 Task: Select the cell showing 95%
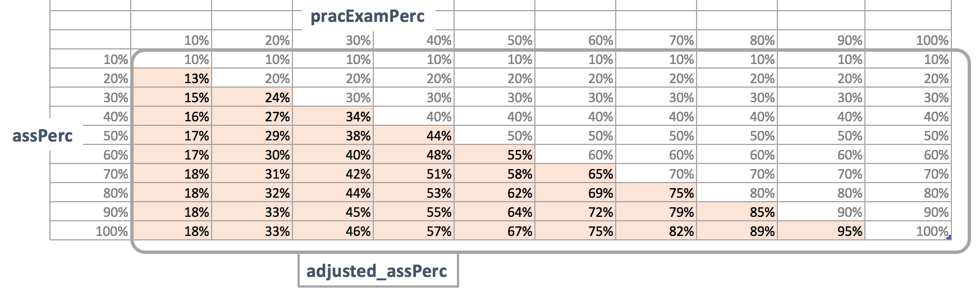pyautogui.click(x=821, y=231)
